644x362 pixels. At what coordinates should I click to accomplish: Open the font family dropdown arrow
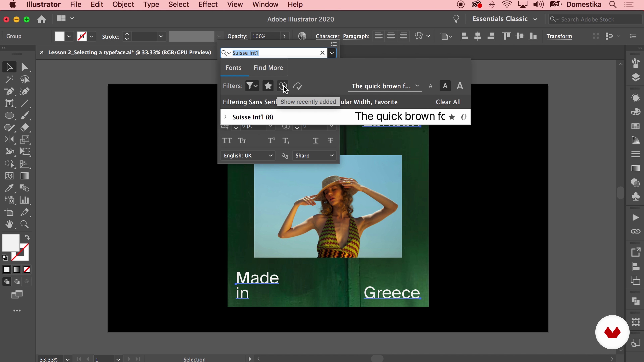332,53
